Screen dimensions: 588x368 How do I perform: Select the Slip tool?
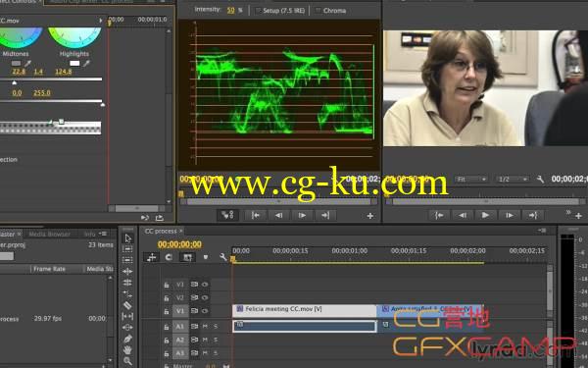click(127, 316)
